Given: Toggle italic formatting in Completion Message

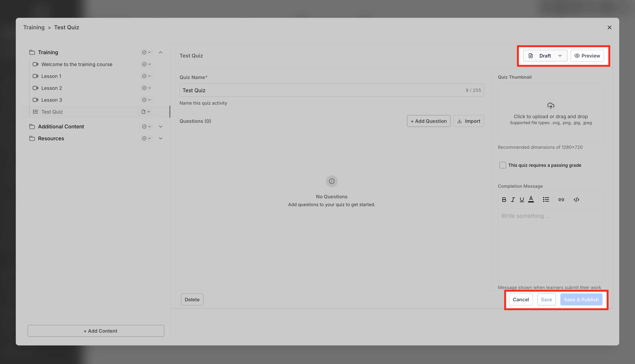Looking at the screenshot, I should 513,199.
